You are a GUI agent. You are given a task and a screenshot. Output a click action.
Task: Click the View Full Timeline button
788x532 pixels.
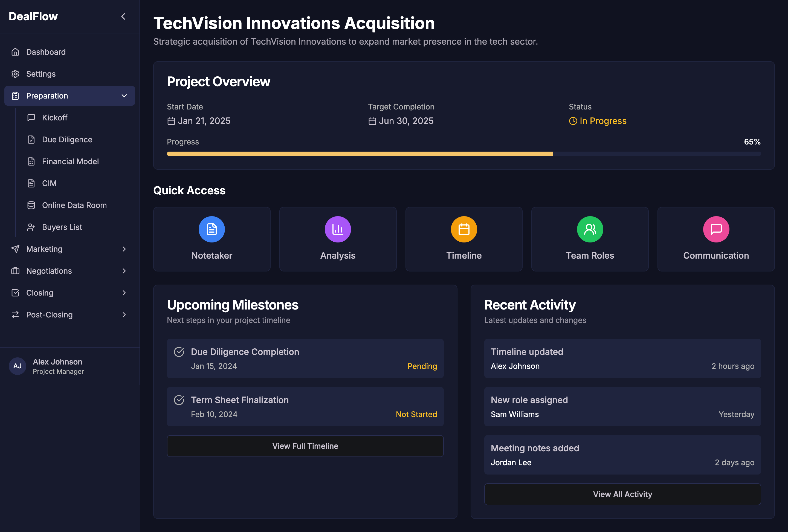point(305,446)
